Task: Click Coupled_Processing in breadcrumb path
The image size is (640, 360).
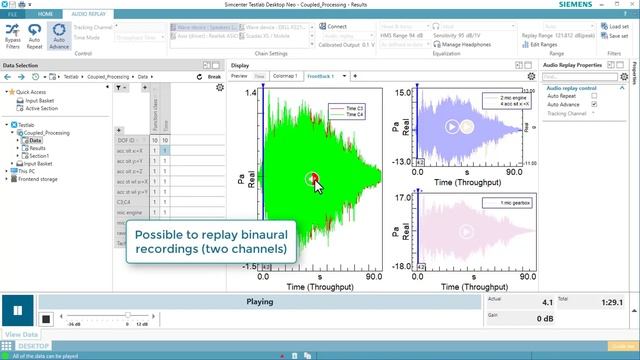Action: pyautogui.click(x=108, y=77)
